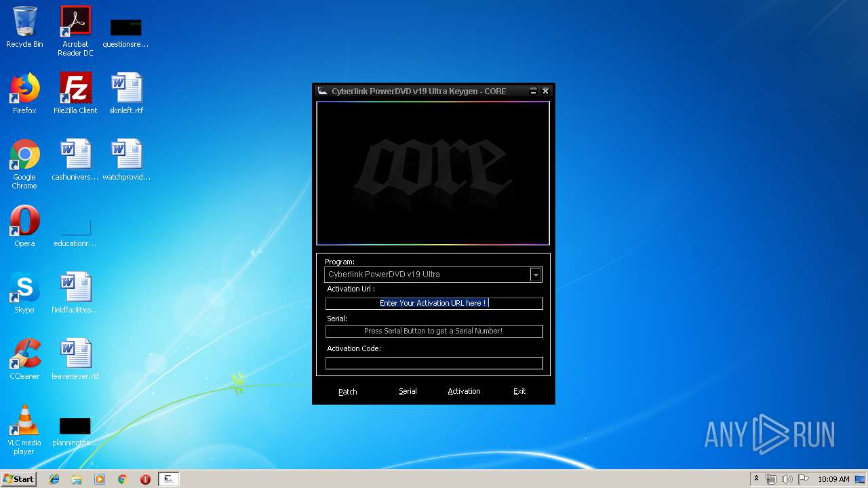This screenshot has height=488, width=868.
Task: Select the keygen taskbar button
Action: click(x=169, y=479)
